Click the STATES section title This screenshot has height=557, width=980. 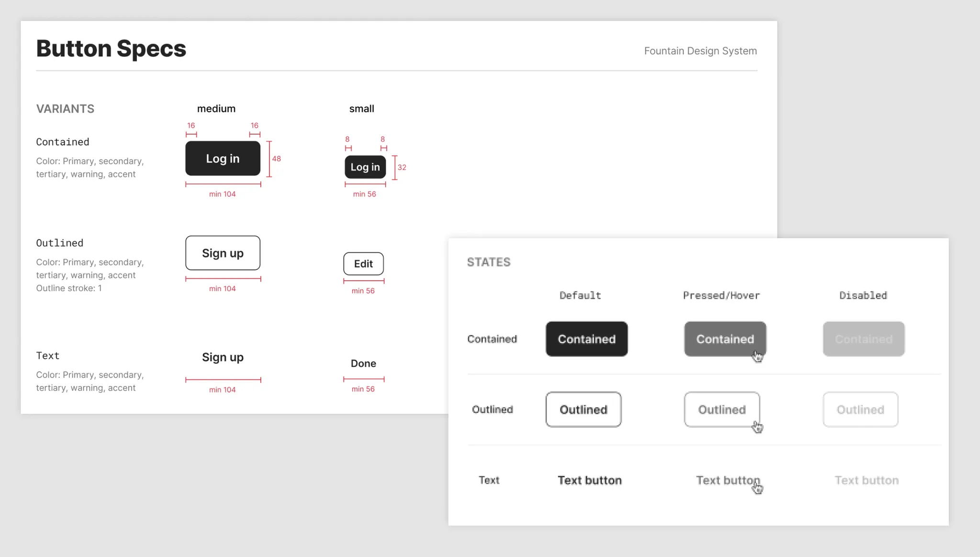489,262
